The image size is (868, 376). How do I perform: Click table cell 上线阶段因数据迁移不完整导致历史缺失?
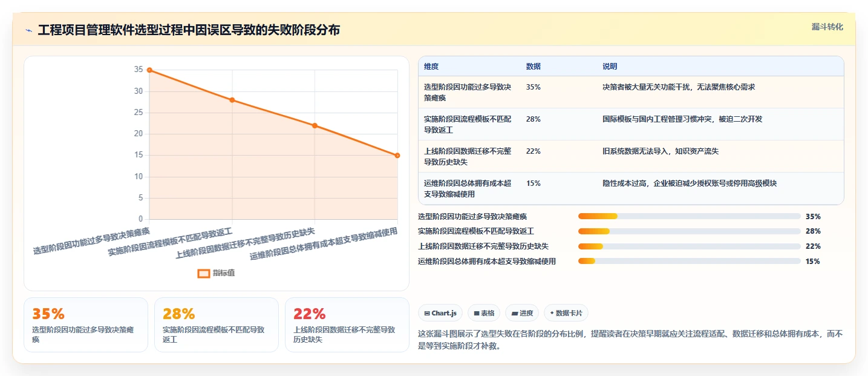tap(469, 156)
